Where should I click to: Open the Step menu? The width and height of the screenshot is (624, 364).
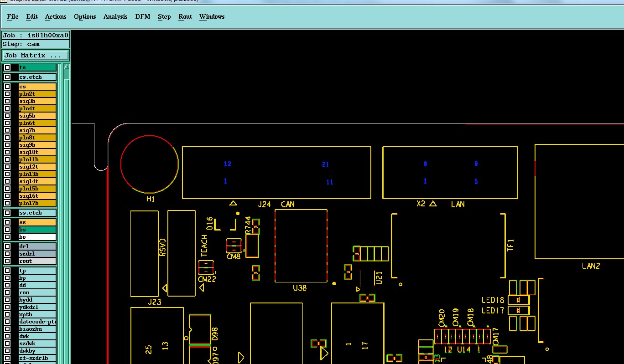164,16
